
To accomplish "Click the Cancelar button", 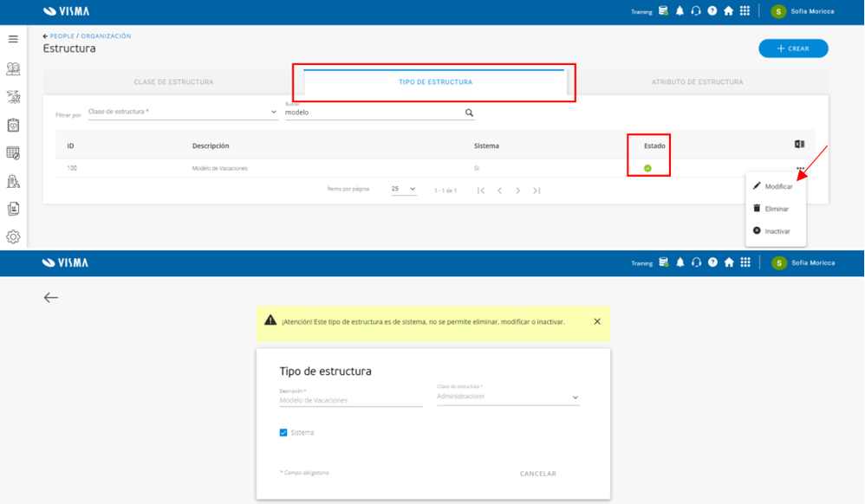I will tap(538, 474).
